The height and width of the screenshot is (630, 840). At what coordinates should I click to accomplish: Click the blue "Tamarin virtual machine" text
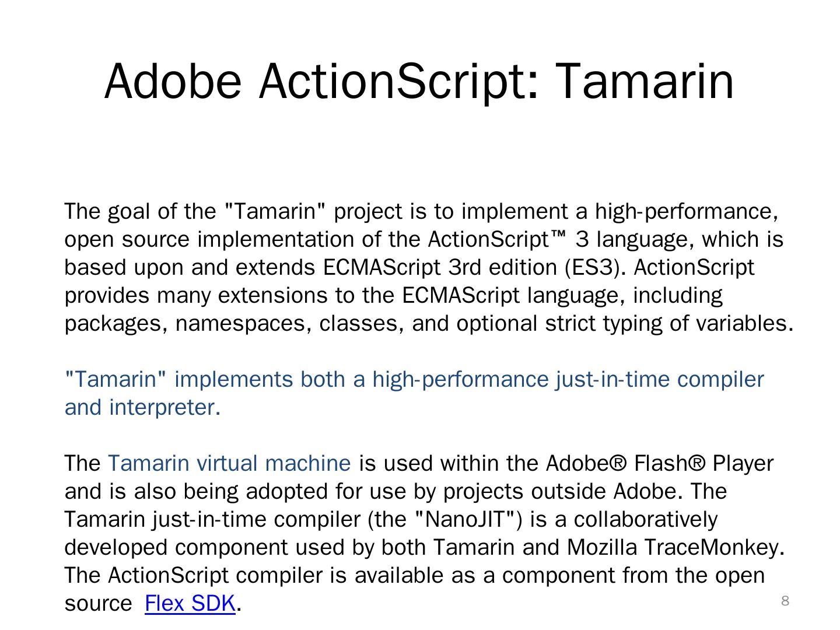click(229, 463)
